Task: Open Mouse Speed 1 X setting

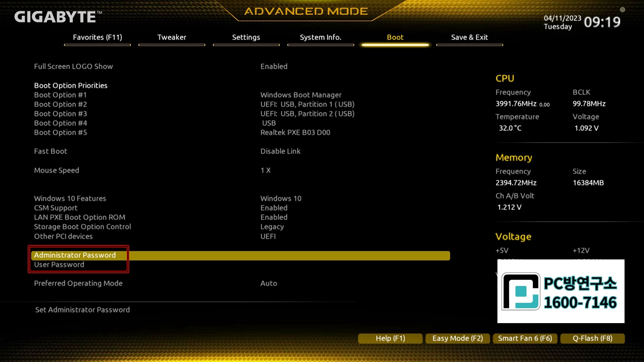Action: 265,170
